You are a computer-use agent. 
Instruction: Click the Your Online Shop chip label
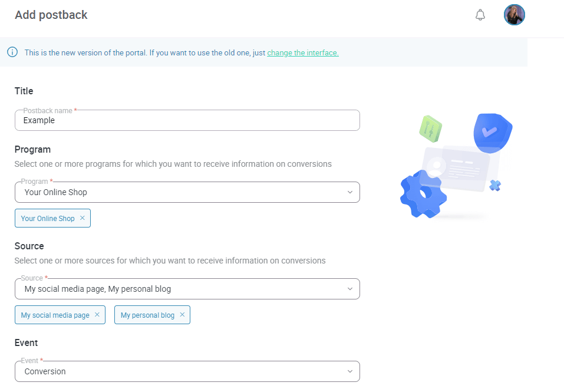(48, 219)
